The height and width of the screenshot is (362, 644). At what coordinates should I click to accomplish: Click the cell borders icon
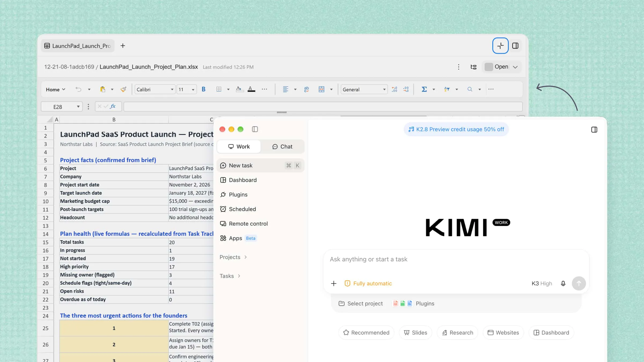click(x=219, y=89)
